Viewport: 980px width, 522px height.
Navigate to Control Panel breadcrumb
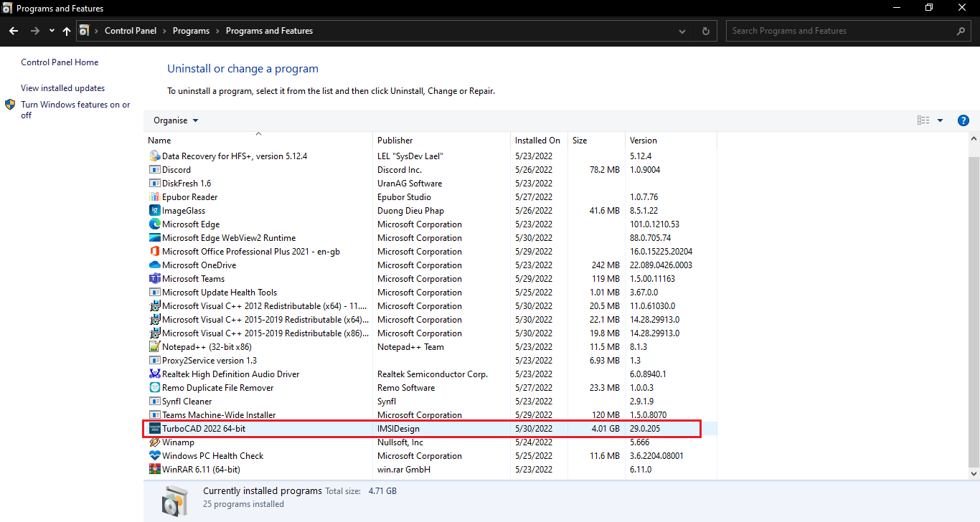131,31
